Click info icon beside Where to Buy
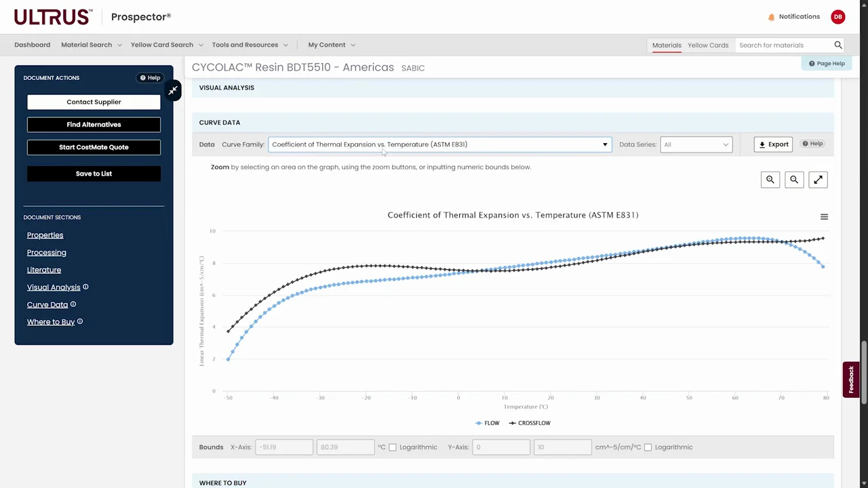The height and width of the screenshot is (488, 868). click(80, 321)
